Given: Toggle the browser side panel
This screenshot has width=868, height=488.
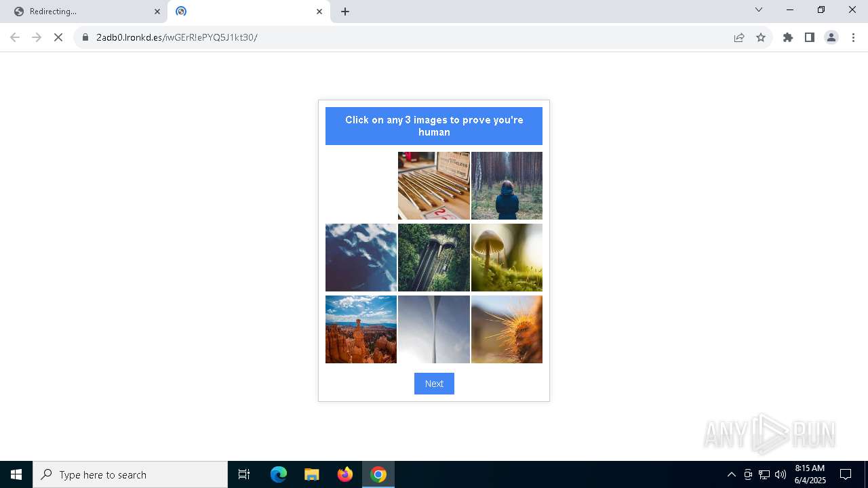Looking at the screenshot, I should pos(810,37).
